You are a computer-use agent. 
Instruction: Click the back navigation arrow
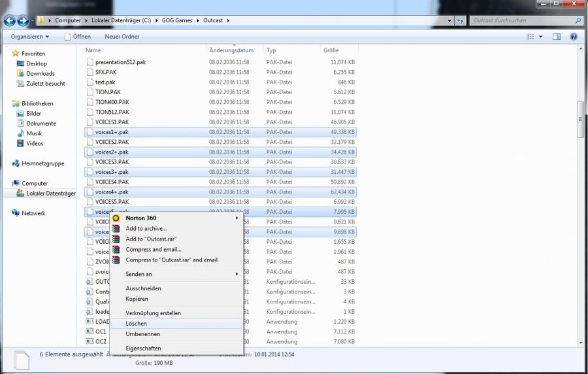pos(10,21)
